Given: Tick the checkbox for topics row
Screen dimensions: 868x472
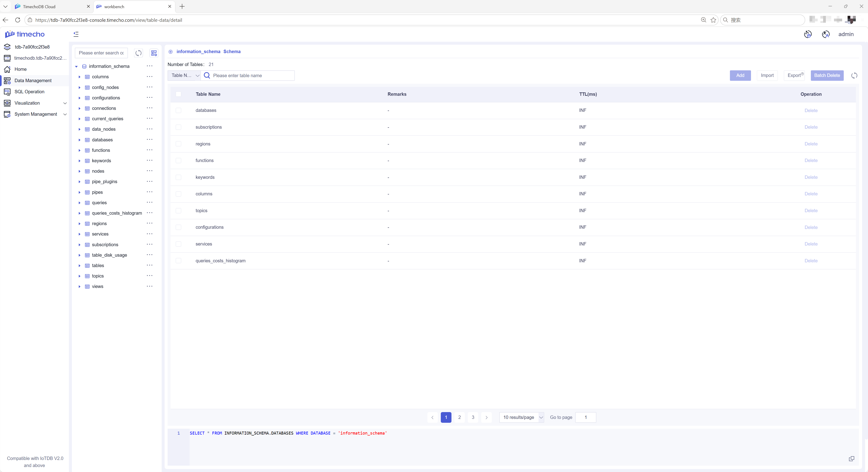Looking at the screenshot, I should [179, 211].
